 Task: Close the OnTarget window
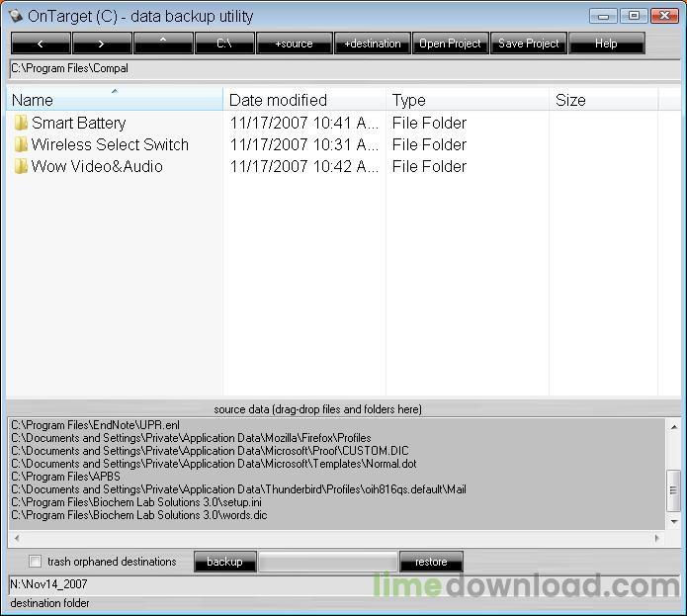[x=664, y=16]
